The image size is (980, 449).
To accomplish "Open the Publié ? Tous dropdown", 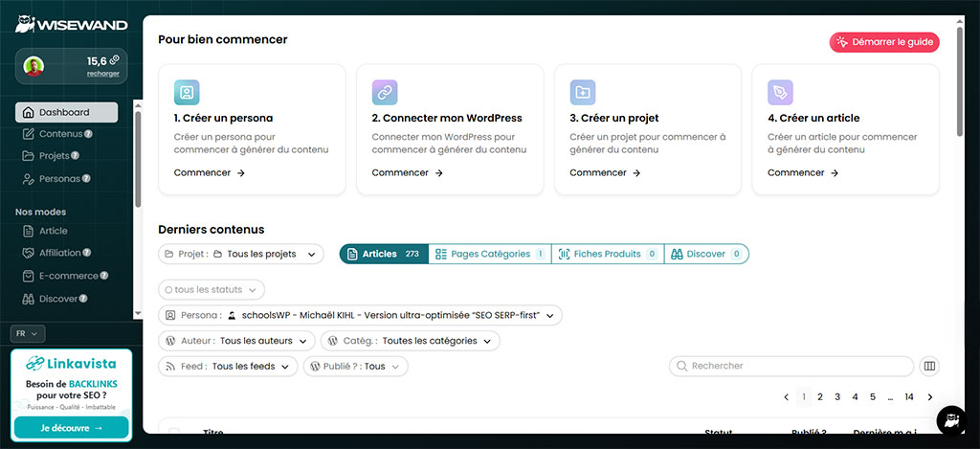I will (x=356, y=367).
